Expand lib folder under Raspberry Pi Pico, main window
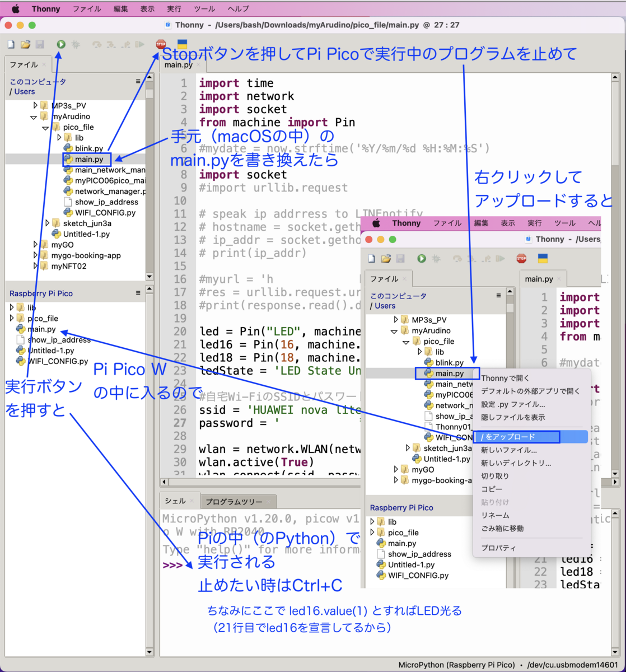The width and height of the screenshot is (626, 672). [12, 307]
